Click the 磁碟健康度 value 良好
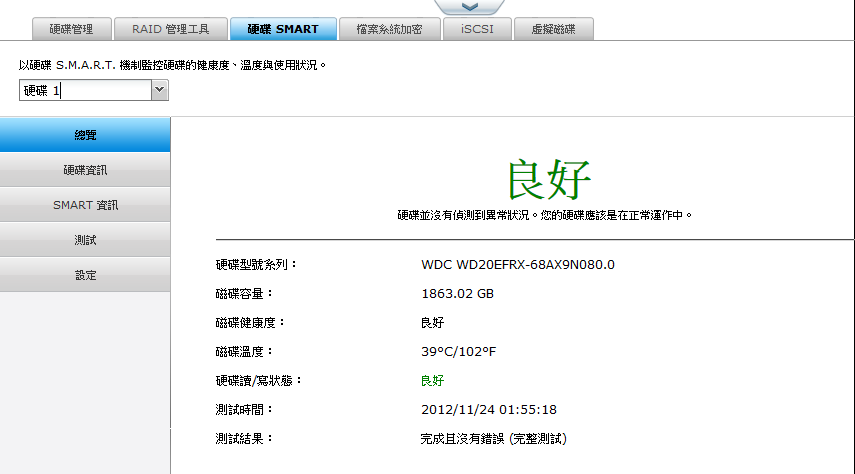This screenshot has height=474, width=855. (x=432, y=322)
